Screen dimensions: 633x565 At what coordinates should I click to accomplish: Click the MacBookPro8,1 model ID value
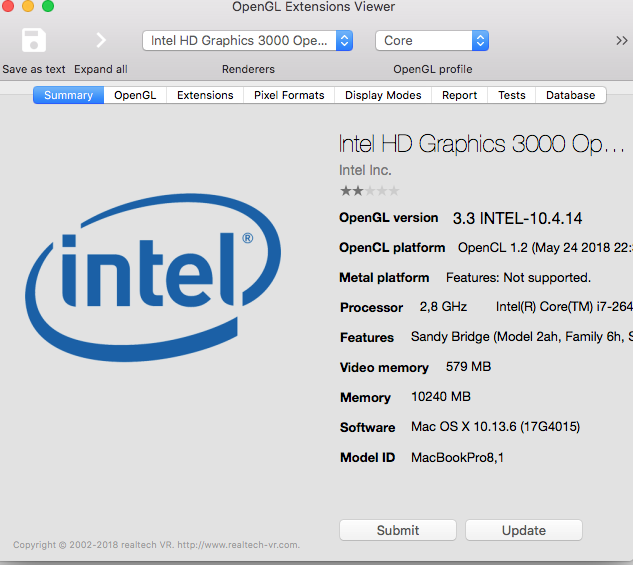pos(457,457)
